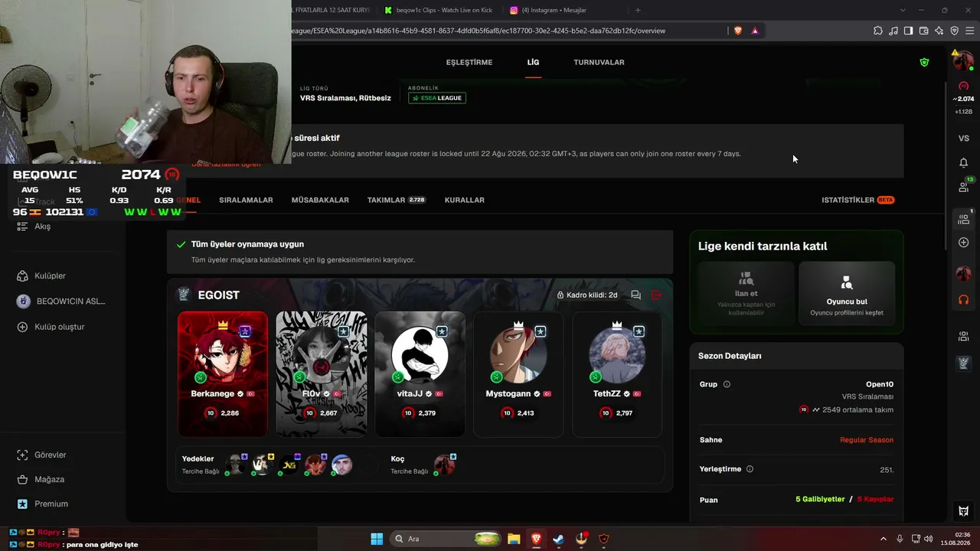
Task: Open the profile avatar at top right
Action: tap(962, 61)
